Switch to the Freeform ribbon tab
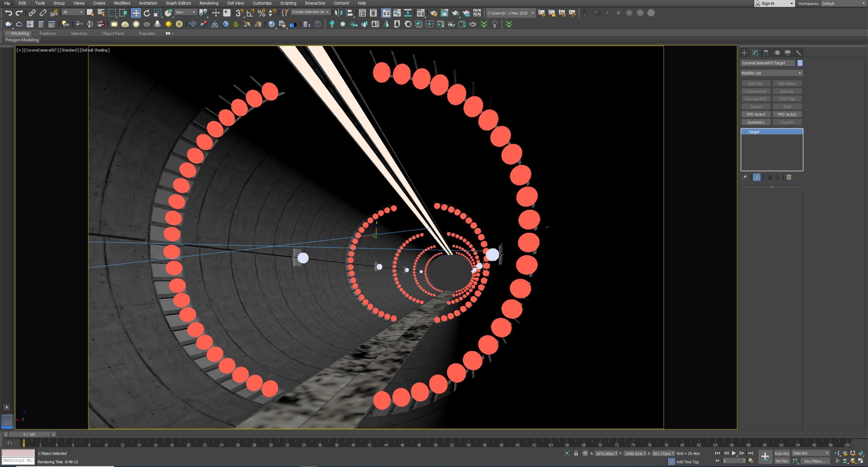 tap(47, 33)
